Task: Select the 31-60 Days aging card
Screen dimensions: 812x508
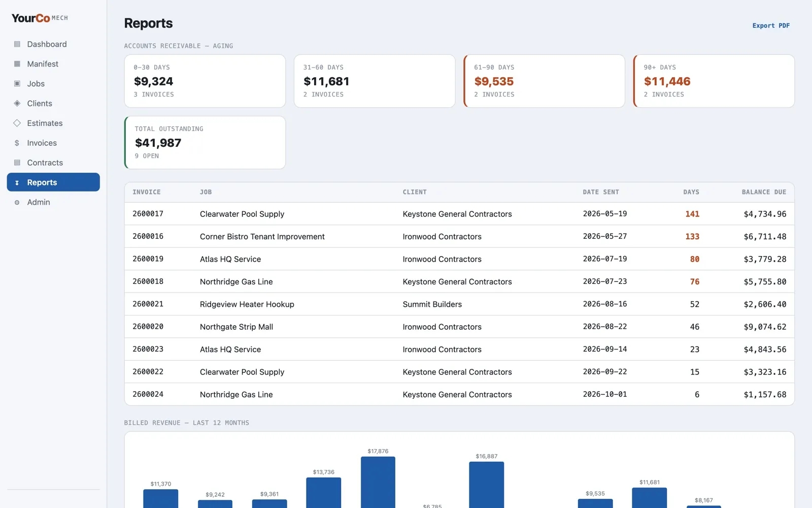Action: click(x=375, y=81)
